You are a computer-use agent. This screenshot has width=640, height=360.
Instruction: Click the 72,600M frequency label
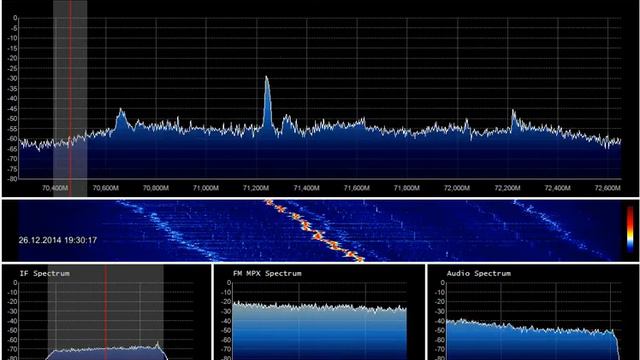click(608, 188)
